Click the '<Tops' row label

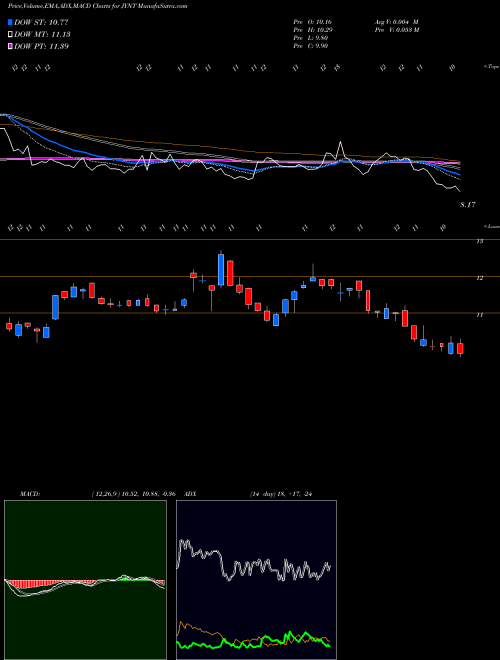pos(491,67)
